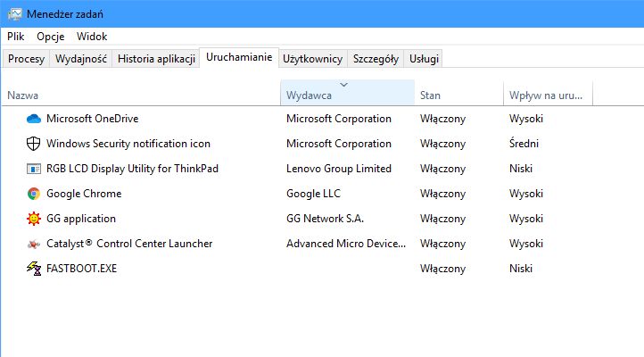644x357 pixels.
Task: Click Niski impact for RGB LCD Display Utility
Action: pos(521,169)
